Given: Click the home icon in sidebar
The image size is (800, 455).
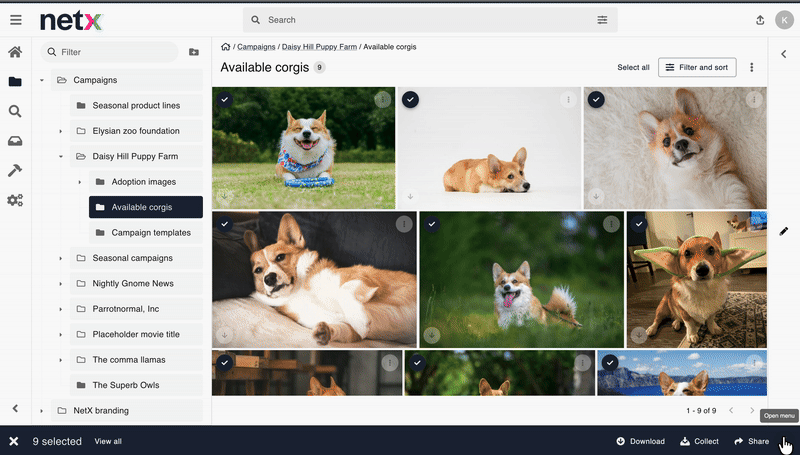Looking at the screenshot, I should (x=15, y=53).
